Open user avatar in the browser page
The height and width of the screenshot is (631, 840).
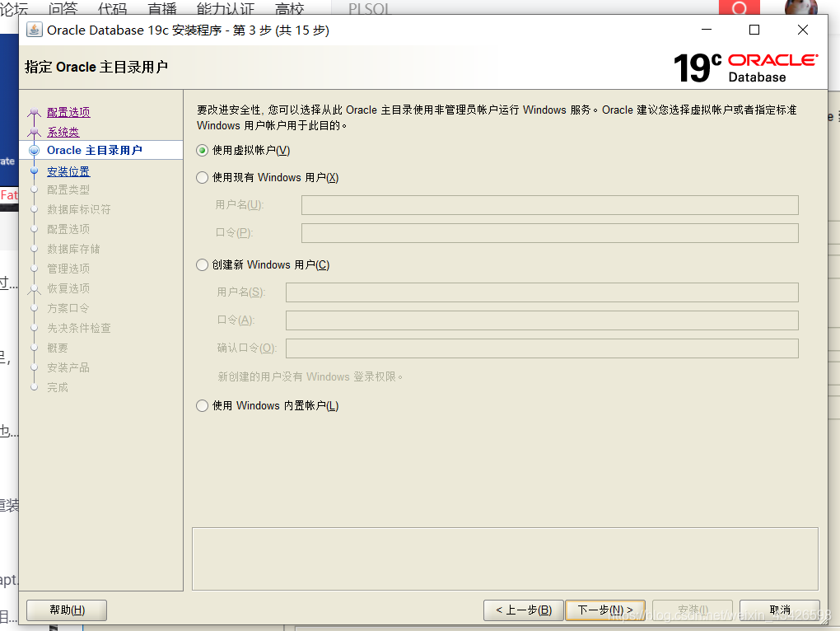tap(801, 7)
